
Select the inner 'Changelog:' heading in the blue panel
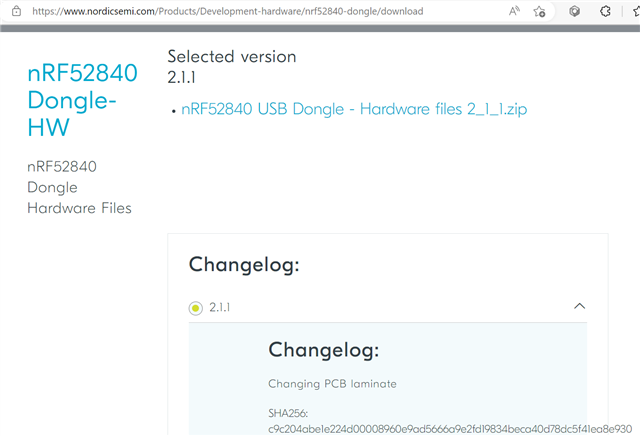tap(324, 350)
